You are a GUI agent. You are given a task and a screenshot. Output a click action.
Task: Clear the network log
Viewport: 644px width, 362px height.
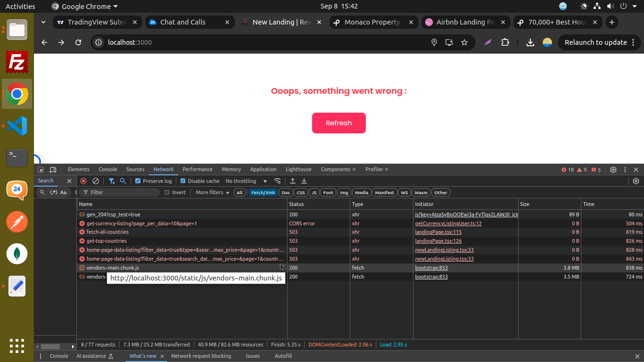[x=95, y=181]
